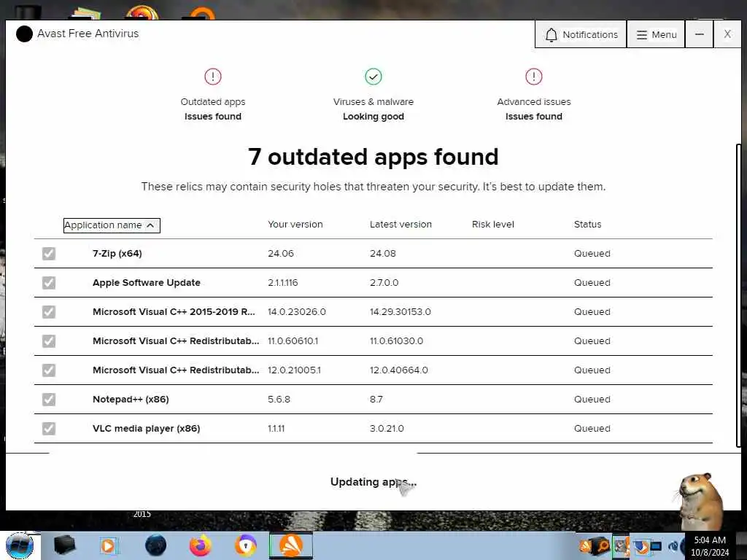Click latest version 24.08 for 7-Zip
Viewport: 747px width, 560px height.
382,253
